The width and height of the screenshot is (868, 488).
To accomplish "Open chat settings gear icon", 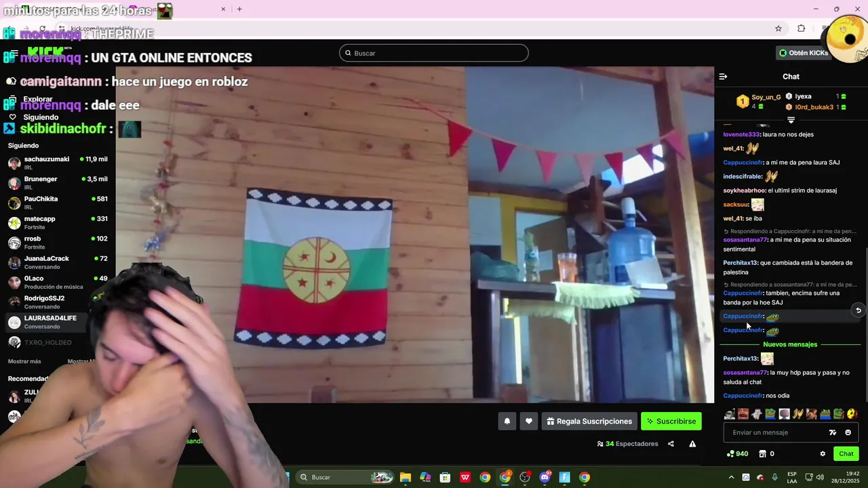I will tap(823, 454).
